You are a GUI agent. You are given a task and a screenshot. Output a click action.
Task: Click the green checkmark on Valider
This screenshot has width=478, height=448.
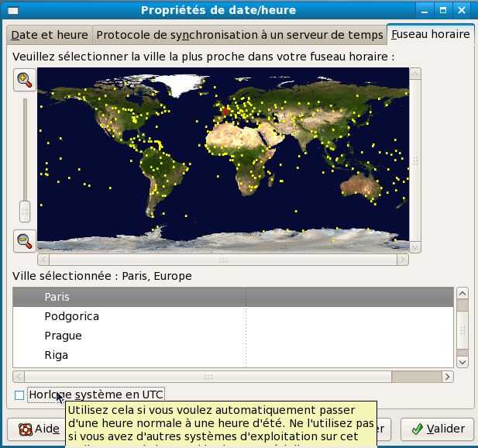[x=417, y=429]
